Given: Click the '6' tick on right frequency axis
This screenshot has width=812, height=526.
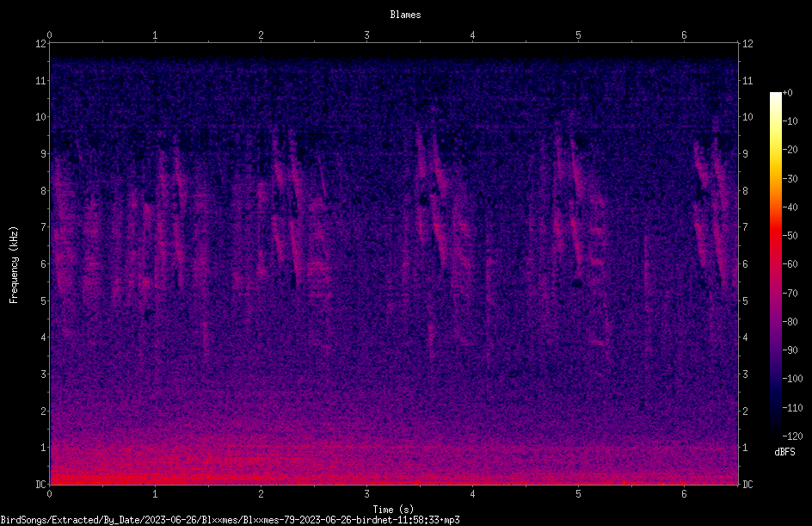Looking at the screenshot, I should (745, 263).
